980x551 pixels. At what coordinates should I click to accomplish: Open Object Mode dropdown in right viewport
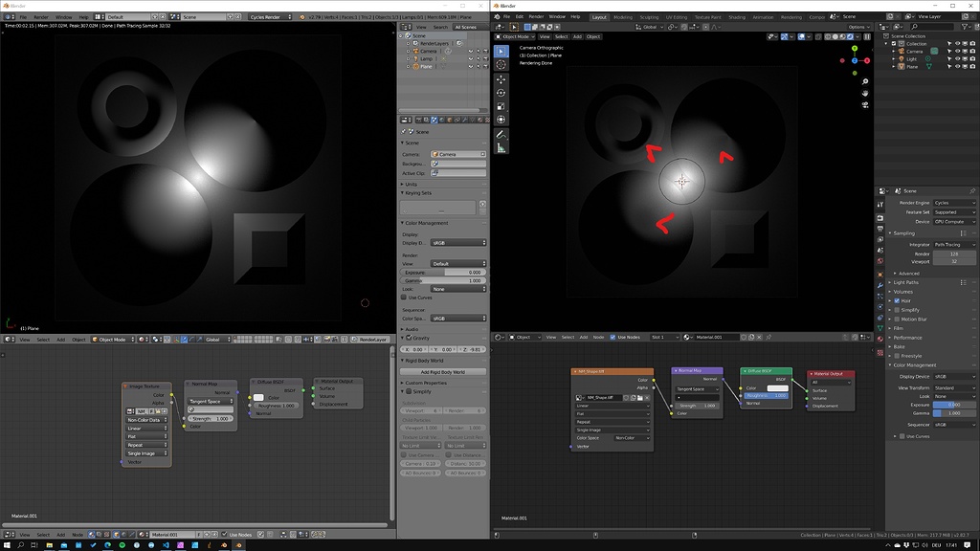coord(515,37)
